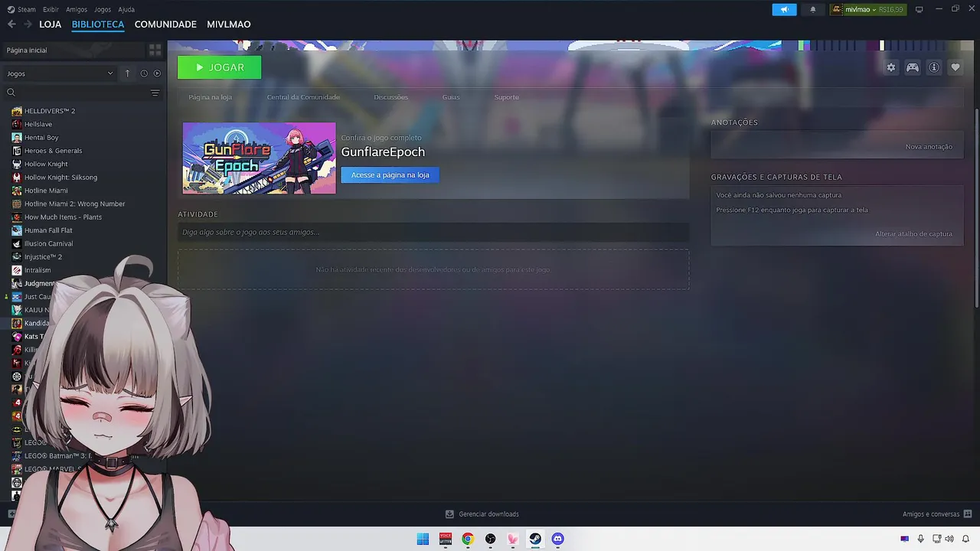This screenshot has height=551, width=980.
Task: Add game to favorites heart icon
Action: (x=955, y=67)
